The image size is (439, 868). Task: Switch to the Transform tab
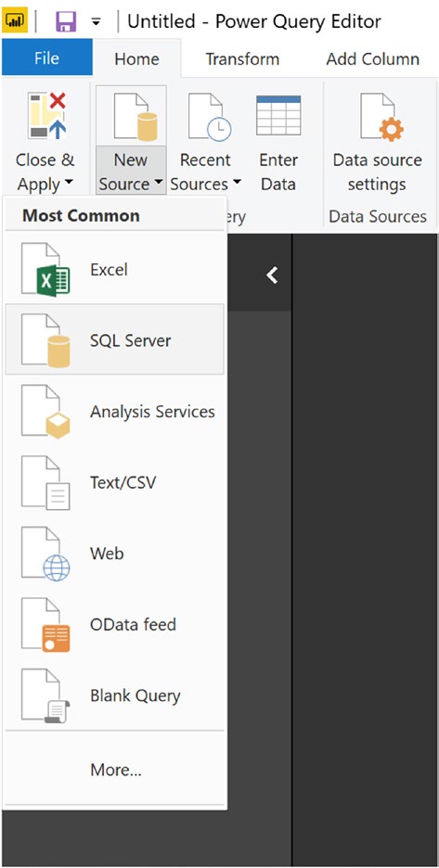tap(242, 58)
